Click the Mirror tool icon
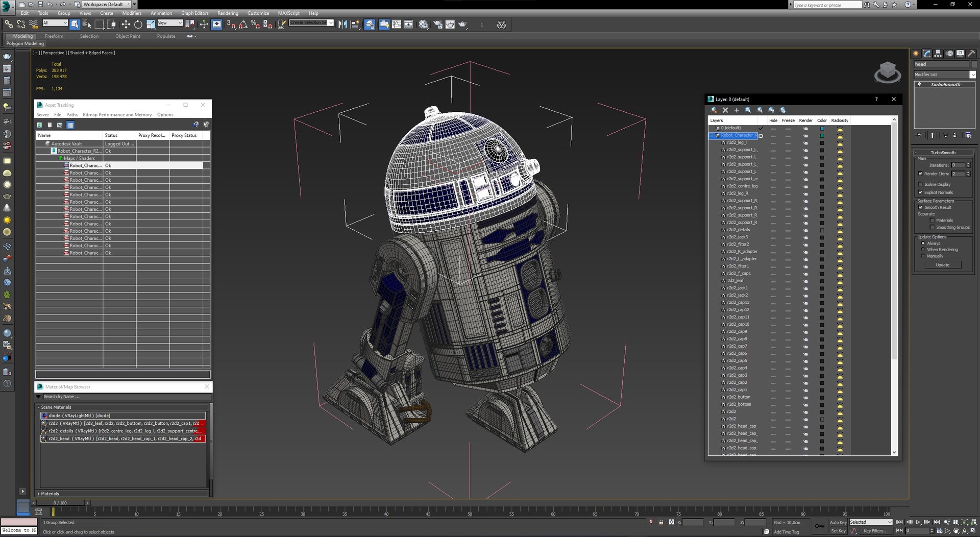980x537 pixels. (342, 24)
